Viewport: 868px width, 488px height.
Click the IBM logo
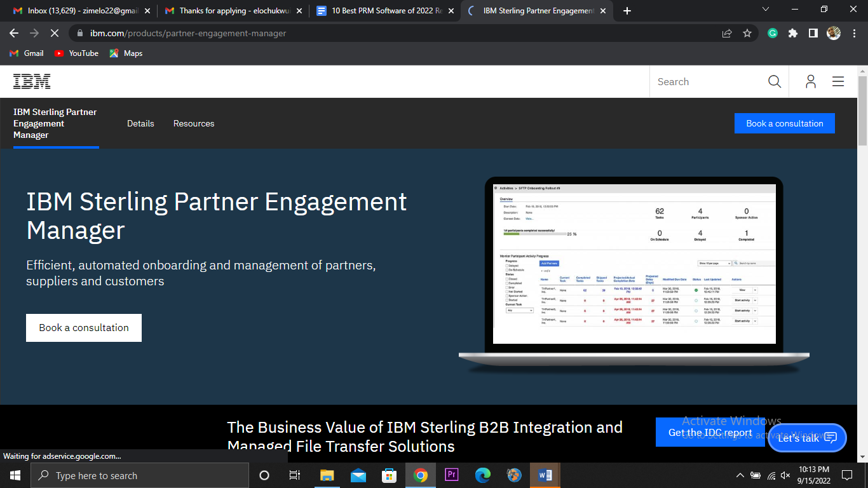[32, 81]
